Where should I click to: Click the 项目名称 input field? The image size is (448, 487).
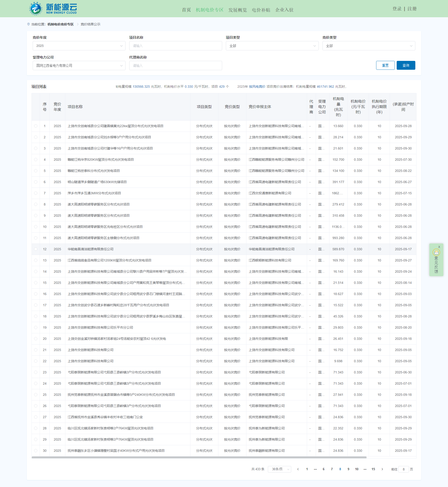[175, 46]
